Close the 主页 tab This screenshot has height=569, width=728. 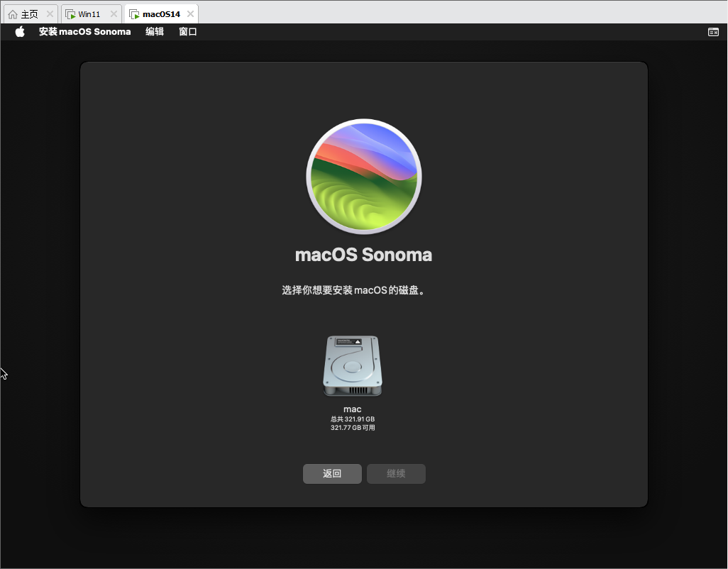tap(50, 14)
